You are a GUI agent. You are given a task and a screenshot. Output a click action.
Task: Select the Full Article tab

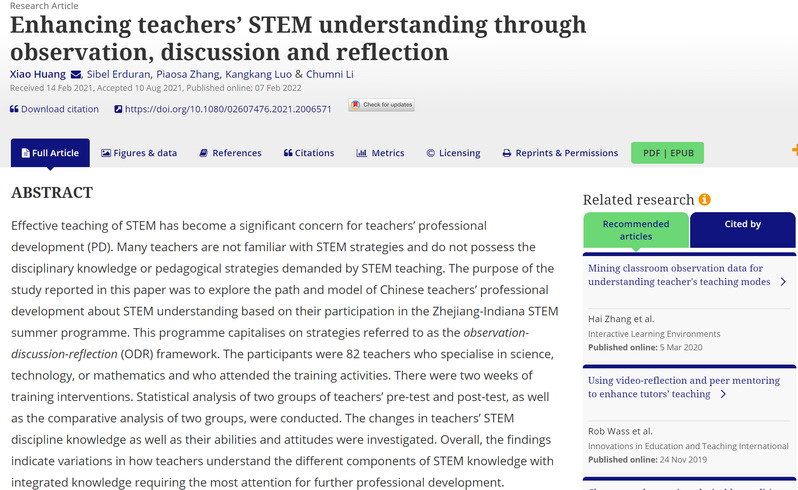tap(49, 153)
